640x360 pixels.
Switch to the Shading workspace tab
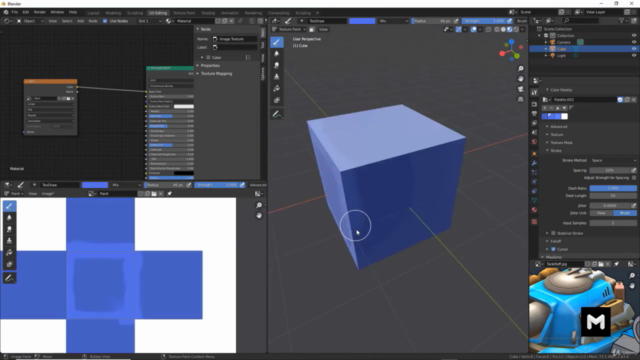pyautogui.click(x=208, y=13)
